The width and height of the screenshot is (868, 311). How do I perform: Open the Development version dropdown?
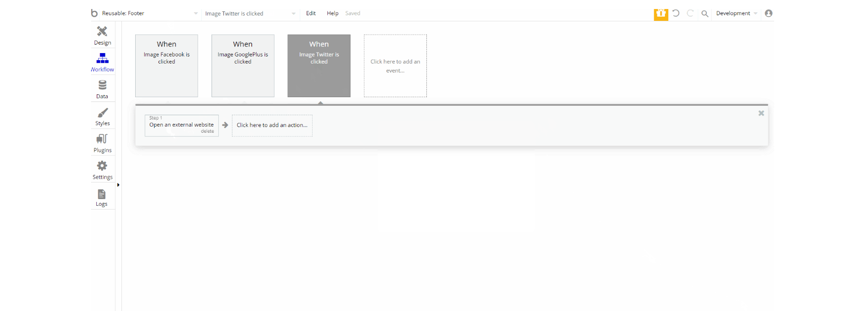[x=737, y=13]
